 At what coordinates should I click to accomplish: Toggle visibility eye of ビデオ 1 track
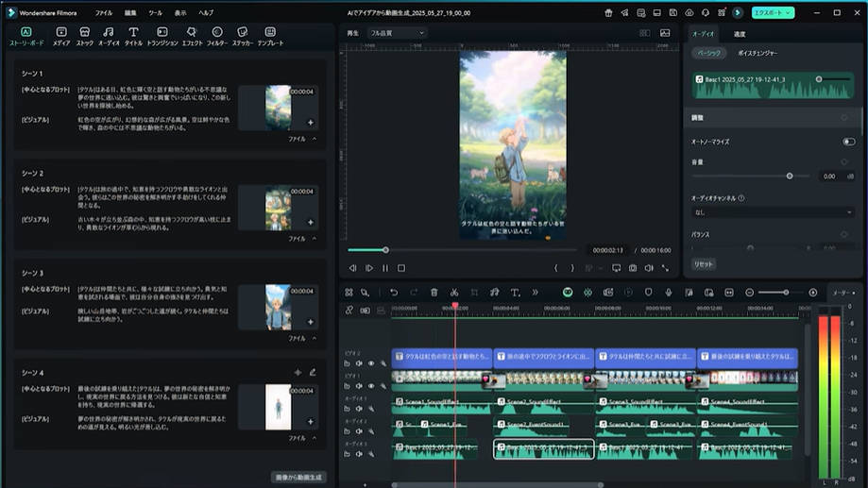[371, 386]
